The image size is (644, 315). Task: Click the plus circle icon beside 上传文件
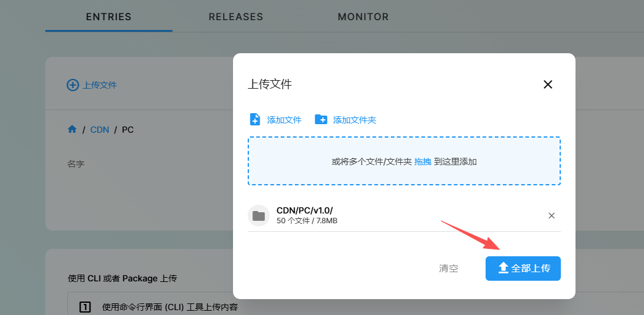coord(73,85)
